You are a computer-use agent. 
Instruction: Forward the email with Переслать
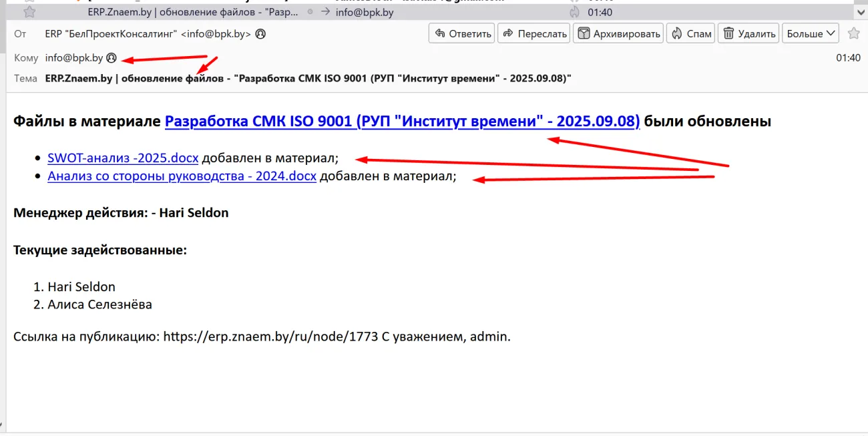coord(533,33)
